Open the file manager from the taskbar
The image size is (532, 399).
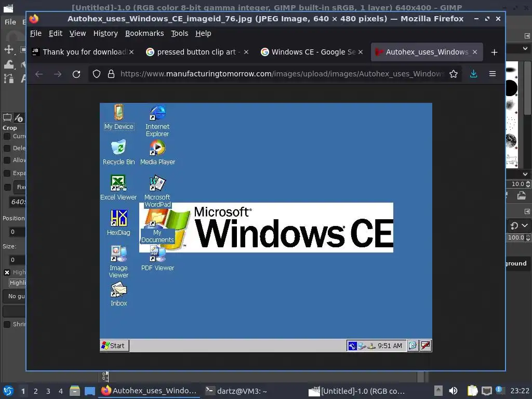75,391
